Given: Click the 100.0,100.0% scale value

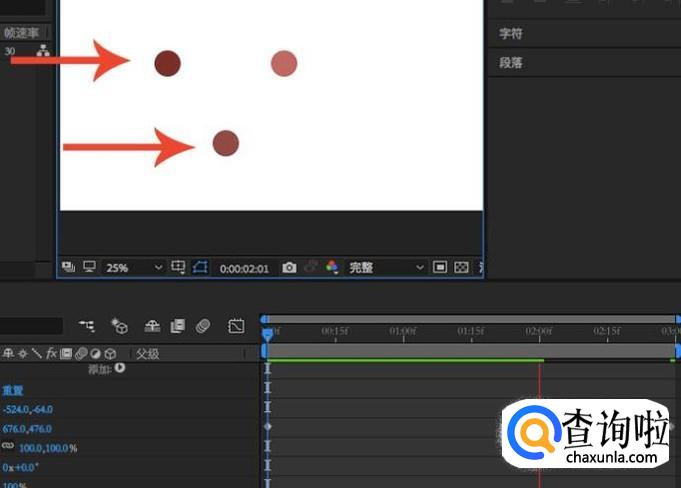Looking at the screenshot, I should click(48, 448).
